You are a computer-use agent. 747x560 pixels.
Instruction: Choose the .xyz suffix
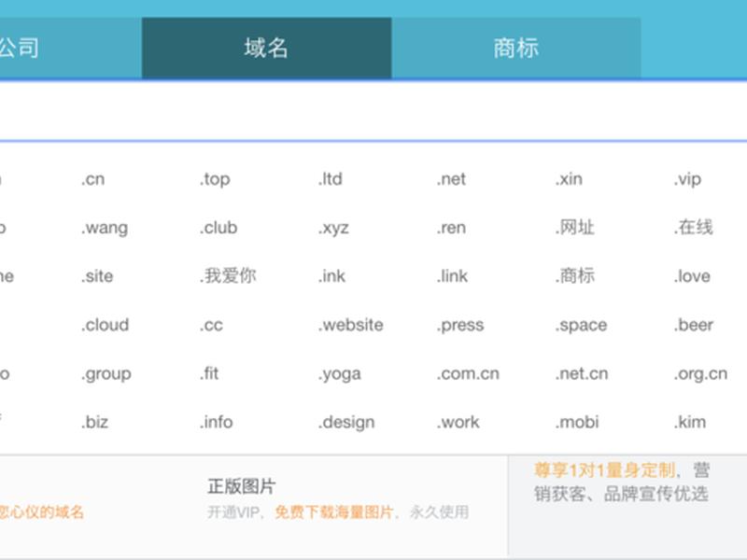(333, 228)
